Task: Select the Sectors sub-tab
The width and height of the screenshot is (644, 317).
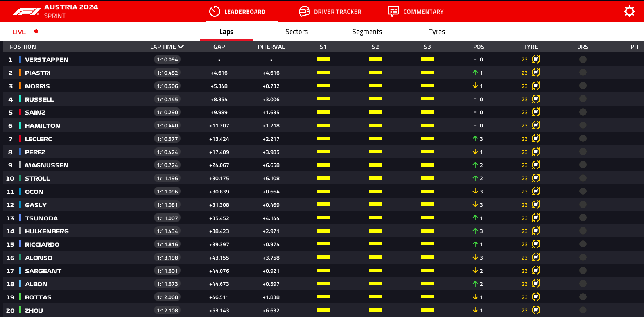Action: pos(296,32)
